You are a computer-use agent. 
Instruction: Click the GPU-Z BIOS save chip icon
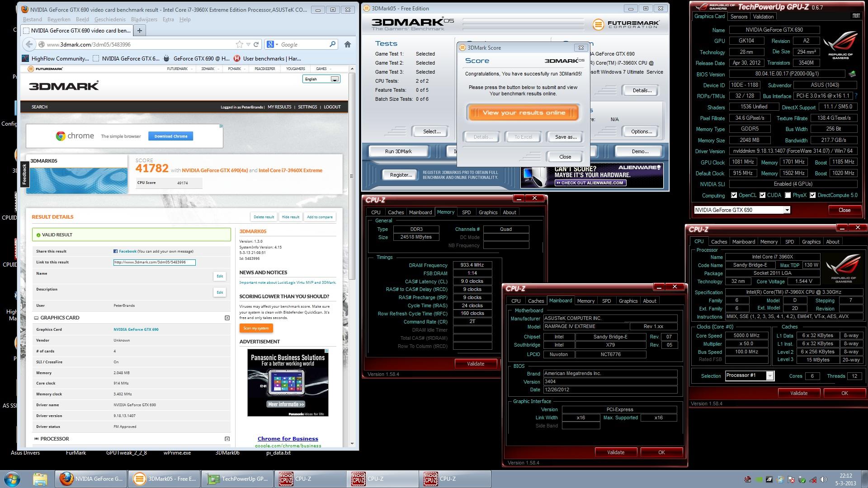(x=852, y=74)
